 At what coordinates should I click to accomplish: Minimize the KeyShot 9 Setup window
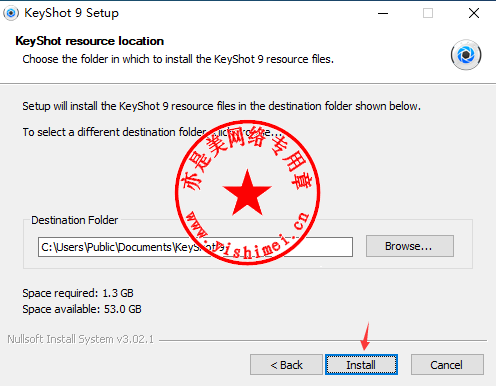coord(383,13)
